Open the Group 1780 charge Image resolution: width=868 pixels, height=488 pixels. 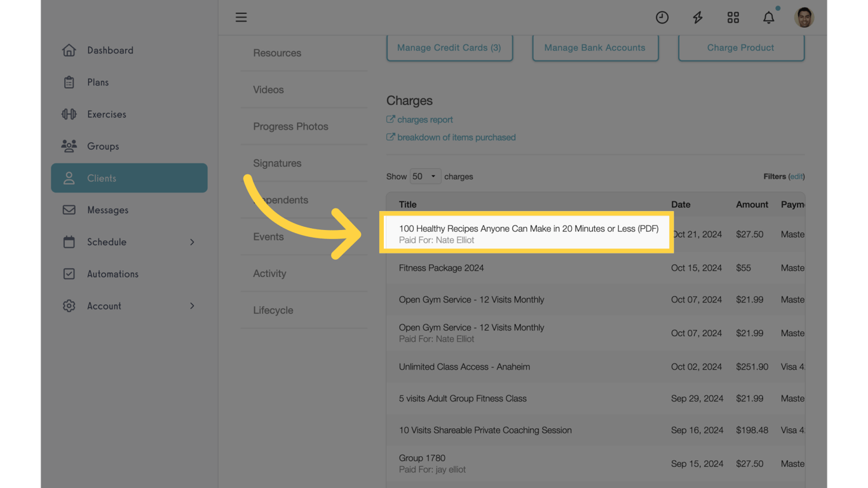tap(422, 458)
